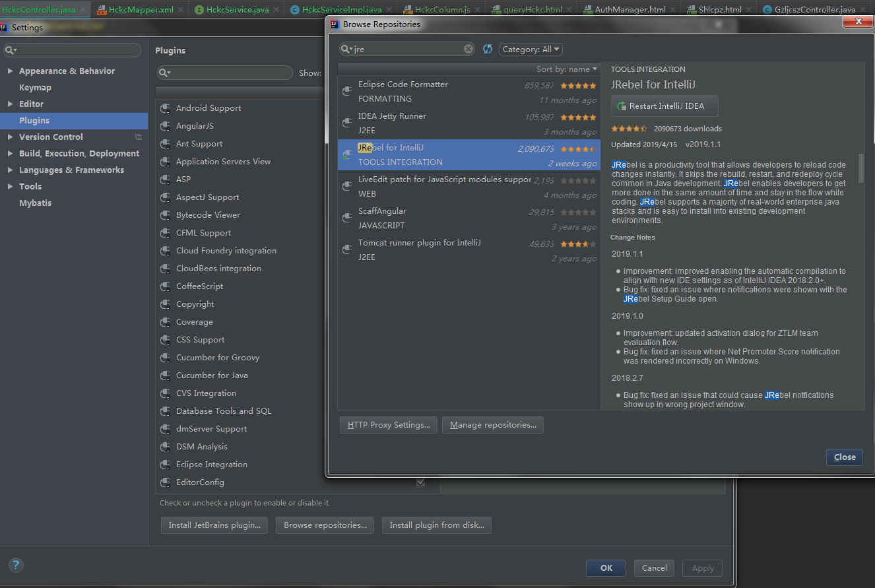The image size is (875, 588).
Task: Select the ScaffAngular repository entry
Action: tap(469, 218)
